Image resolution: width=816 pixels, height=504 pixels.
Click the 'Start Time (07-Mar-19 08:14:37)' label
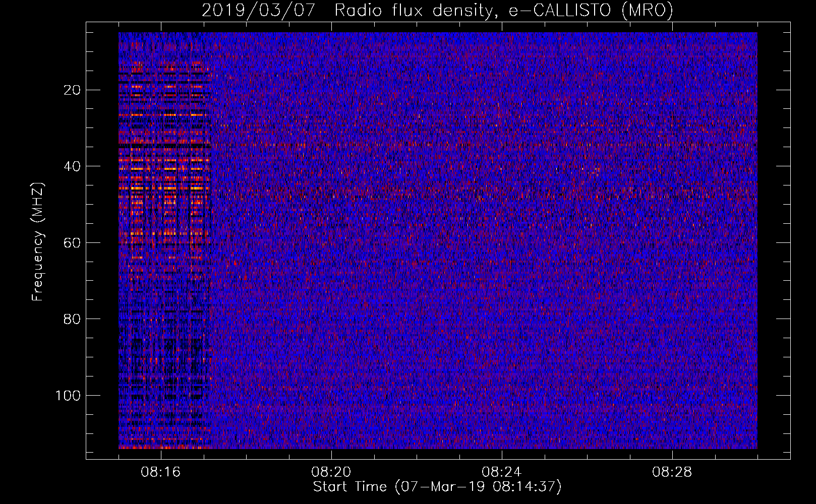(437, 487)
